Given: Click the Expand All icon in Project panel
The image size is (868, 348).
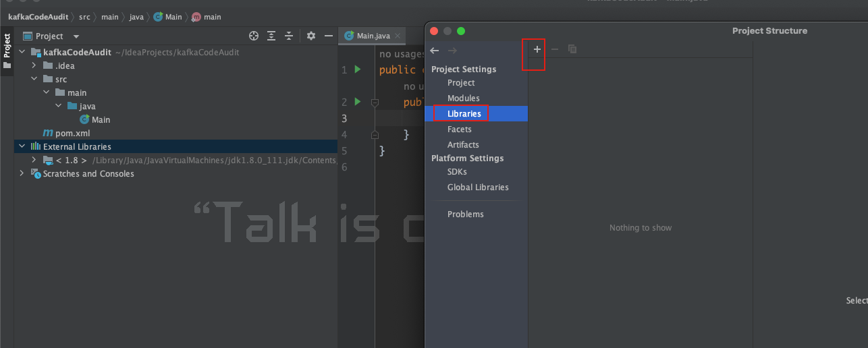Looking at the screenshot, I should coord(271,36).
